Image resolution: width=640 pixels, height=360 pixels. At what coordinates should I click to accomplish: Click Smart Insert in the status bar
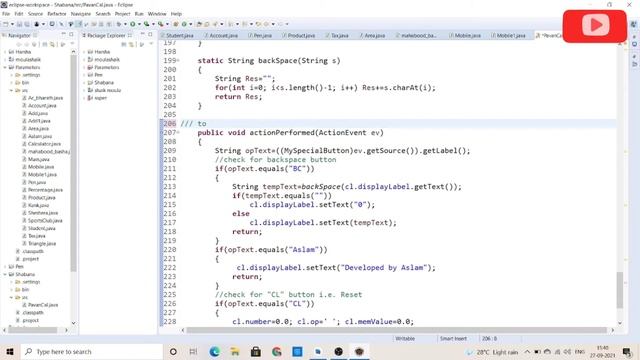[453, 339]
